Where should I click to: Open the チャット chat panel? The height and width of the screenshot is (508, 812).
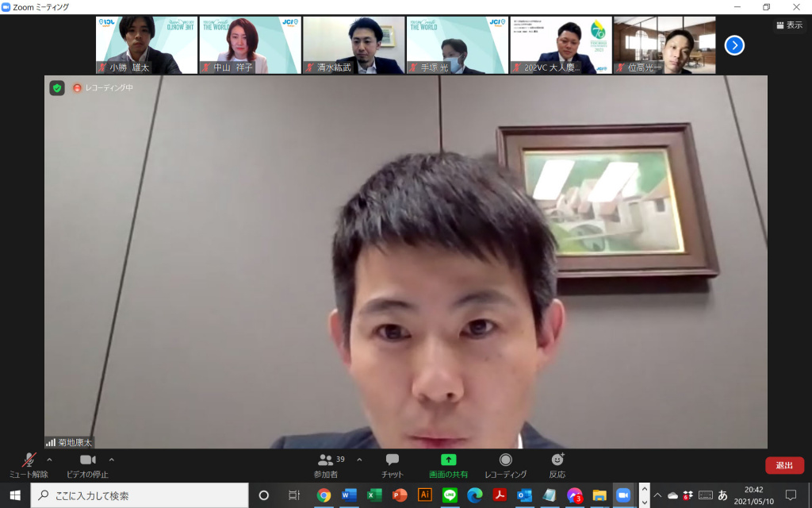[392, 464]
